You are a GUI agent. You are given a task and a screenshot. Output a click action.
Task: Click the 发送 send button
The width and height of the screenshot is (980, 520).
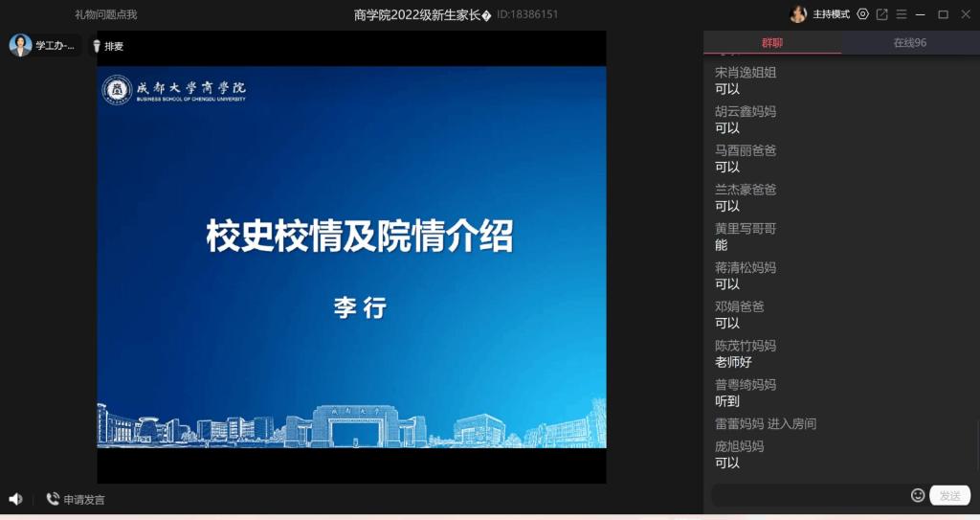point(950,496)
